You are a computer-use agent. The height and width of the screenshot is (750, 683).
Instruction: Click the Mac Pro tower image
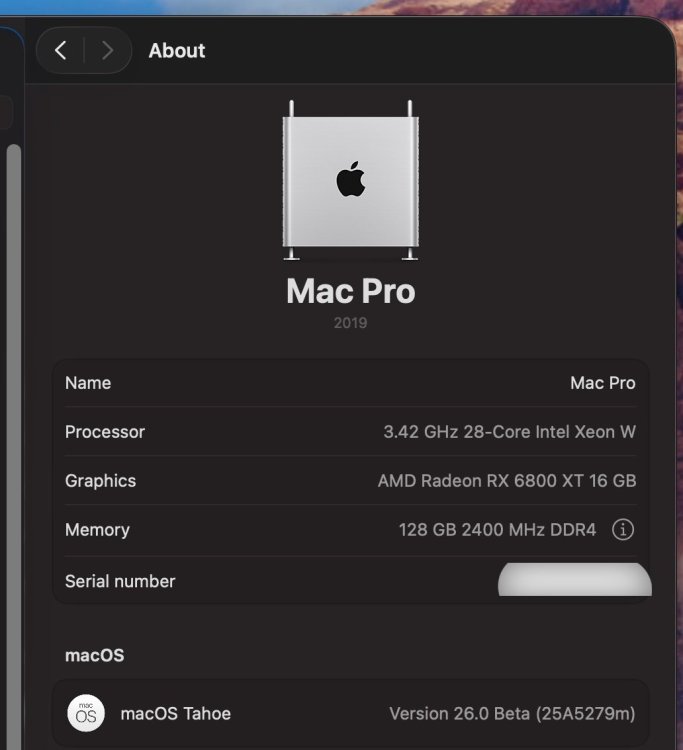(x=351, y=180)
